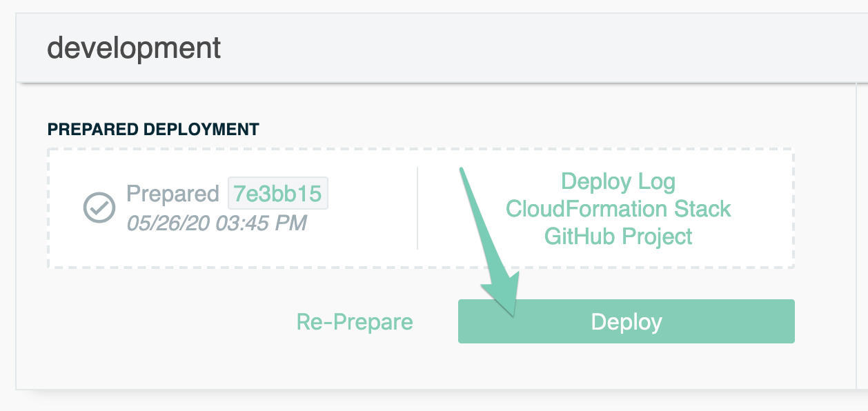
Task: Click the green Deploy button
Action: pos(627,321)
